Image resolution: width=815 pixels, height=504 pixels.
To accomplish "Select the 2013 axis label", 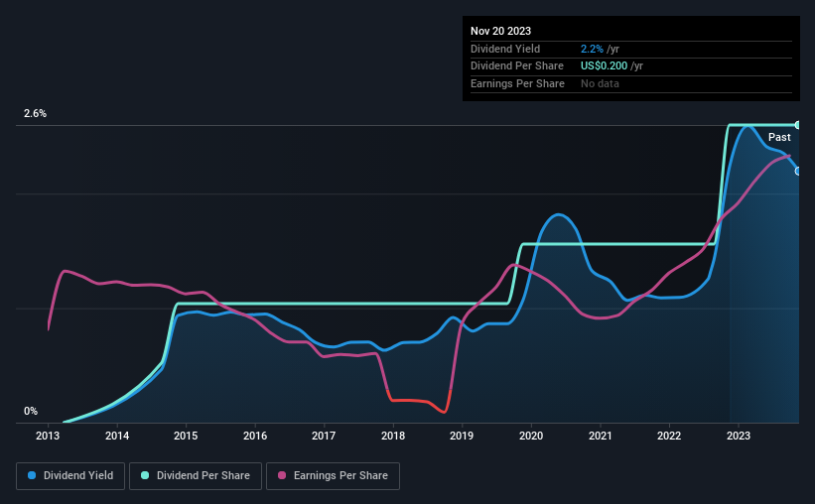I will (48, 436).
